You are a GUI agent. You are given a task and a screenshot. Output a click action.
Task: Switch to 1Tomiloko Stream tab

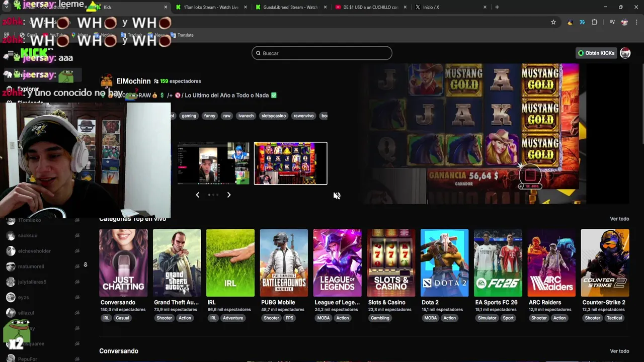coord(210,7)
